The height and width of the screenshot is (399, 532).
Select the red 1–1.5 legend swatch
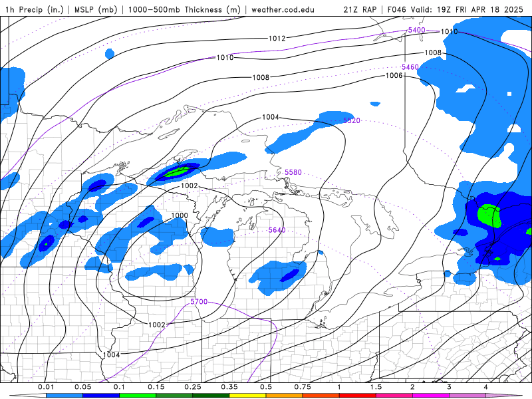click(358, 396)
